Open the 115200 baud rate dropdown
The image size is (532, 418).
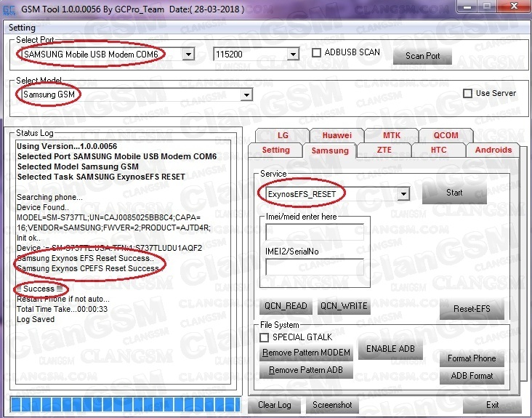(x=293, y=54)
